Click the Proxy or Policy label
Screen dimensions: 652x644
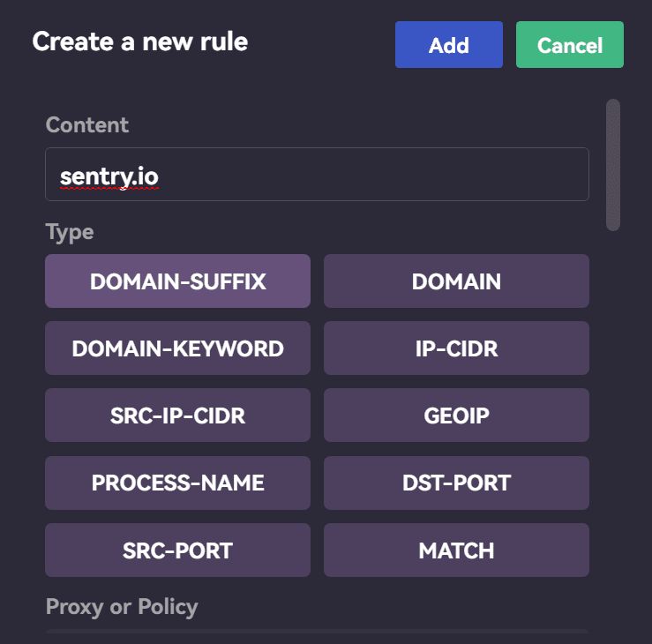[122, 607]
